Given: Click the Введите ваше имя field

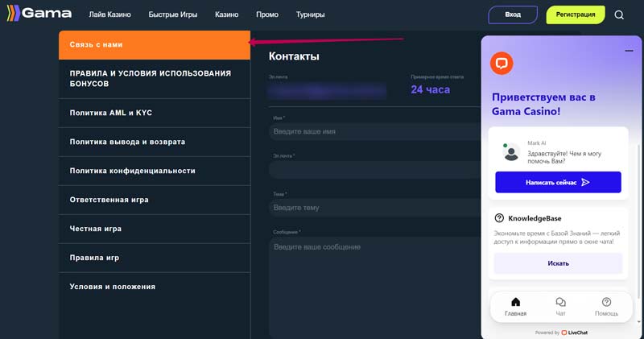Looking at the screenshot, I should click(x=374, y=131).
